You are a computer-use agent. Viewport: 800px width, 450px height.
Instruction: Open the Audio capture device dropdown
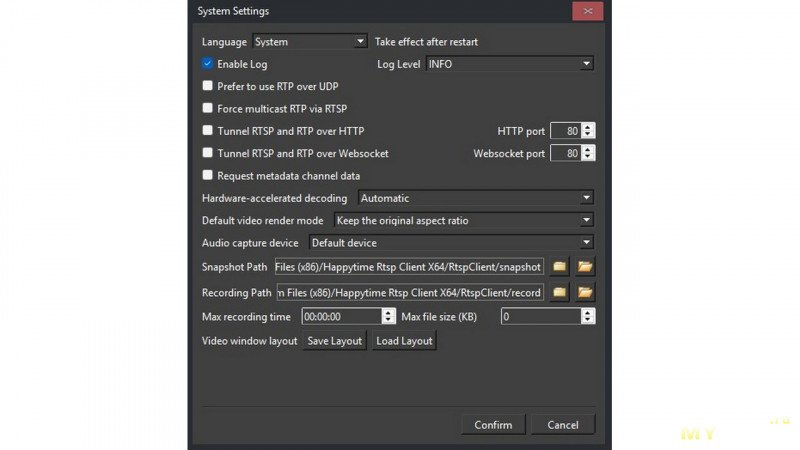(x=451, y=242)
